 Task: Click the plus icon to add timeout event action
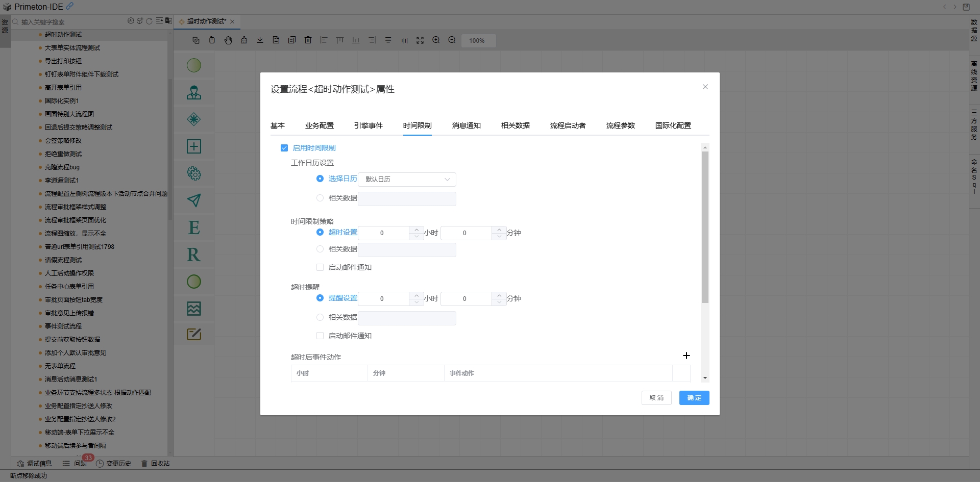click(x=686, y=356)
